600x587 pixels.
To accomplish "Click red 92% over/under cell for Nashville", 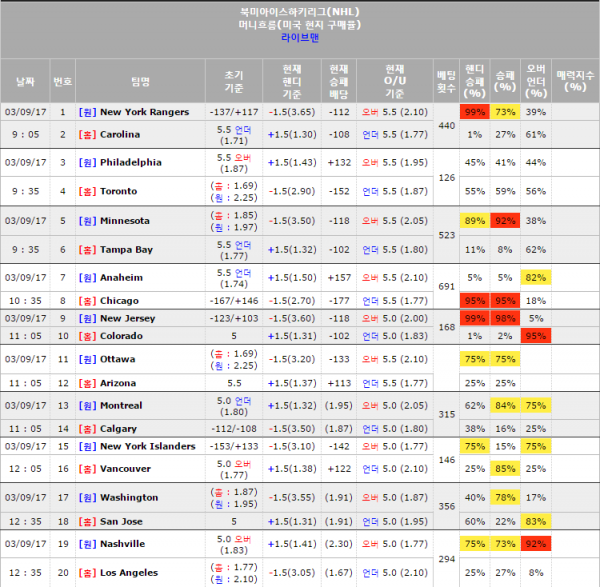I will [x=536, y=544].
